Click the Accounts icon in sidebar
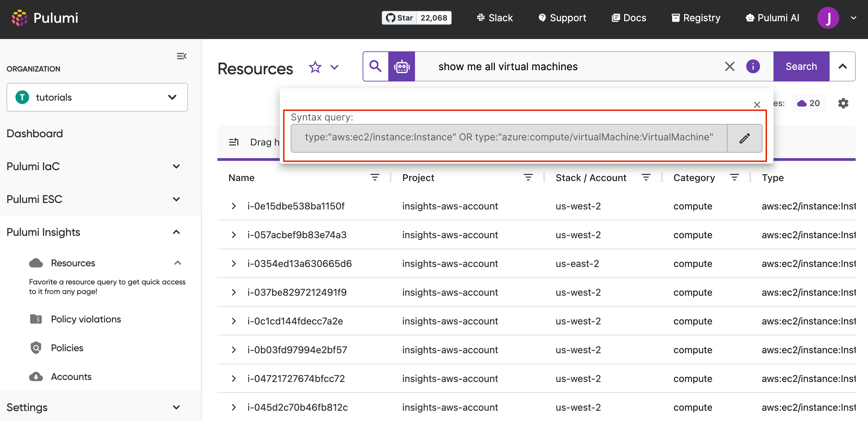Viewport: 868px width, 421px height. point(36,376)
